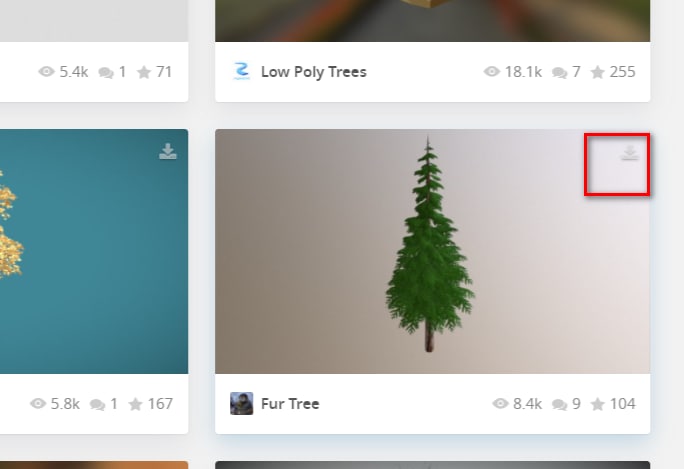Viewport: 684px width, 469px height.
Task: Open Low Poly Trees author's avatar logo
Action: point(242,71)
